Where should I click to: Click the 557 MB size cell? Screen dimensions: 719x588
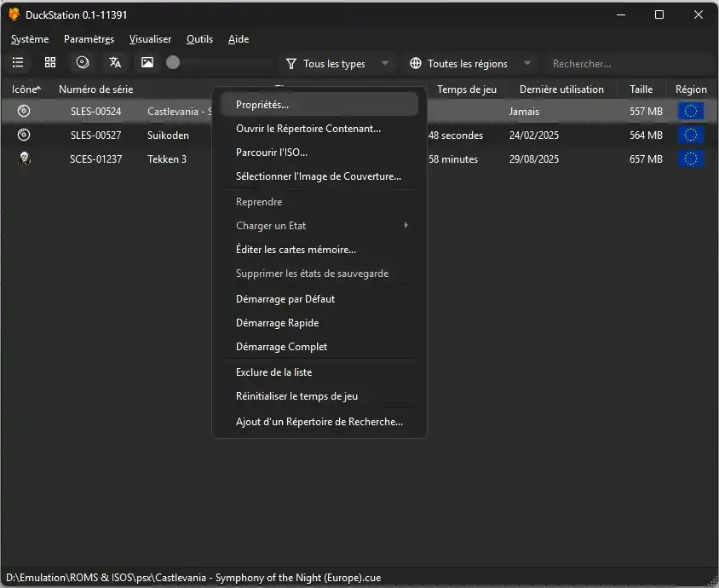[646, 112]
